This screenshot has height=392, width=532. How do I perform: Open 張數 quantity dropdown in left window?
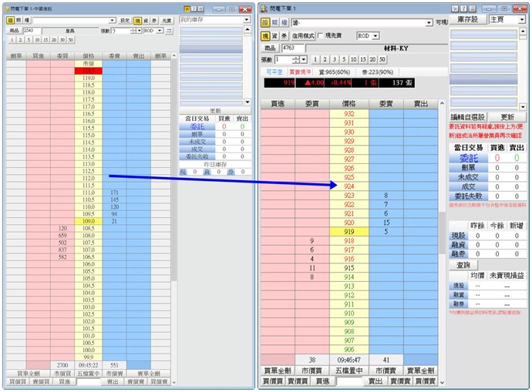139,31
